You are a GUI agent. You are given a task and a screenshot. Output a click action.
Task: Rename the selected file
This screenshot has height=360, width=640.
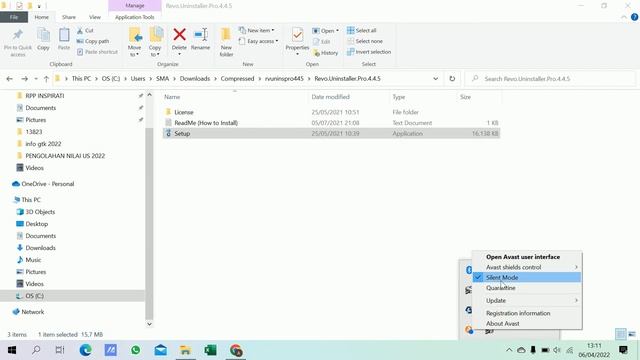click(x=200, y=40)
